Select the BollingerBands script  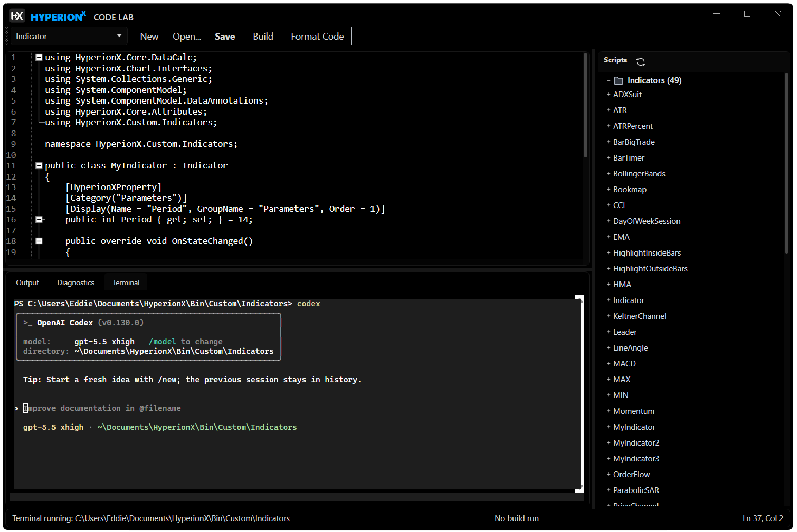pos(639,174)
